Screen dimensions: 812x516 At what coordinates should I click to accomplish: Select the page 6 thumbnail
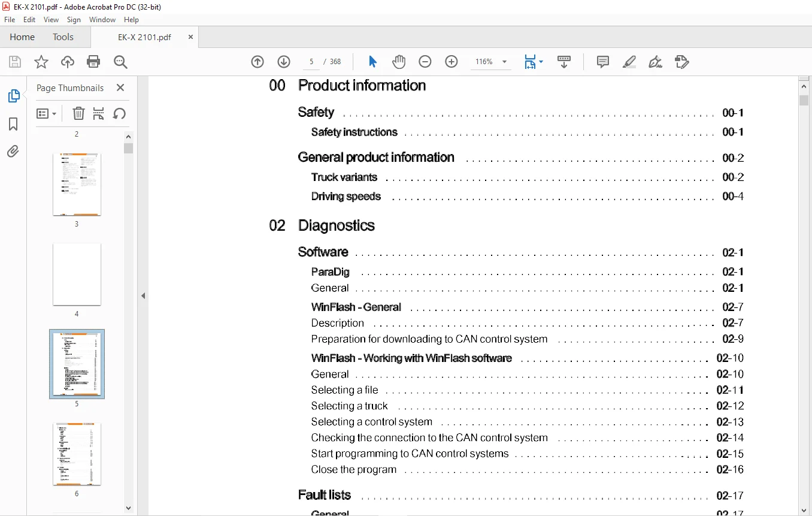77,454
